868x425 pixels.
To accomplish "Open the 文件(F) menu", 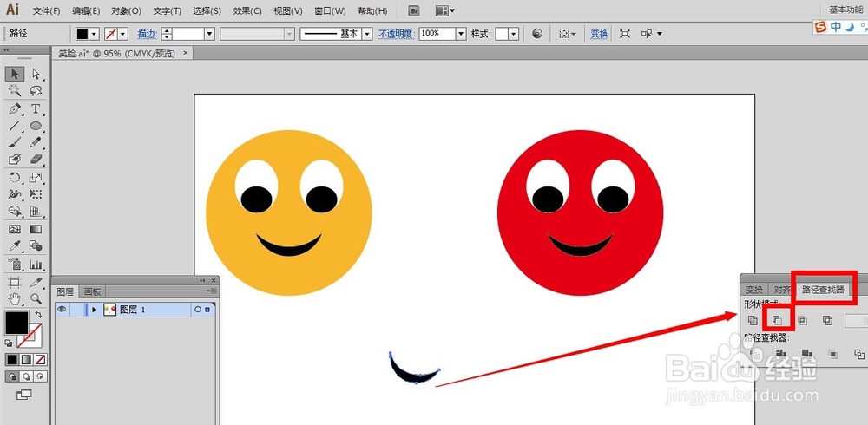I will point(46,11).
